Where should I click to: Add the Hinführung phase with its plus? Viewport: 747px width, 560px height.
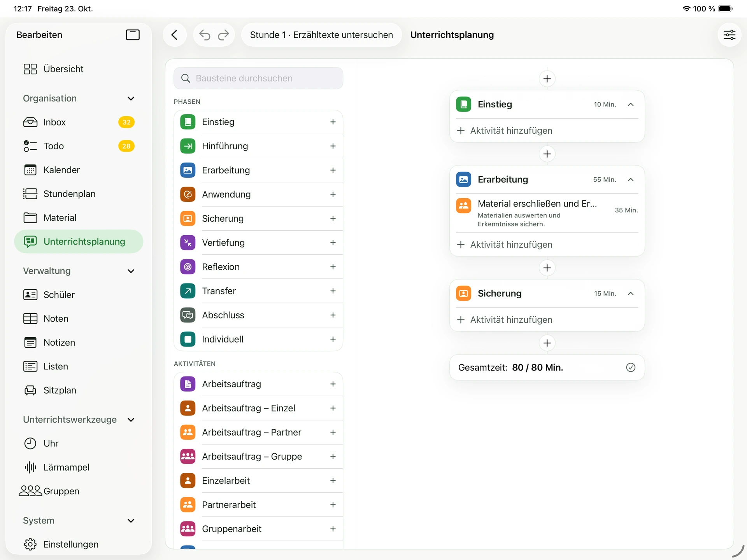click(333, 146)
